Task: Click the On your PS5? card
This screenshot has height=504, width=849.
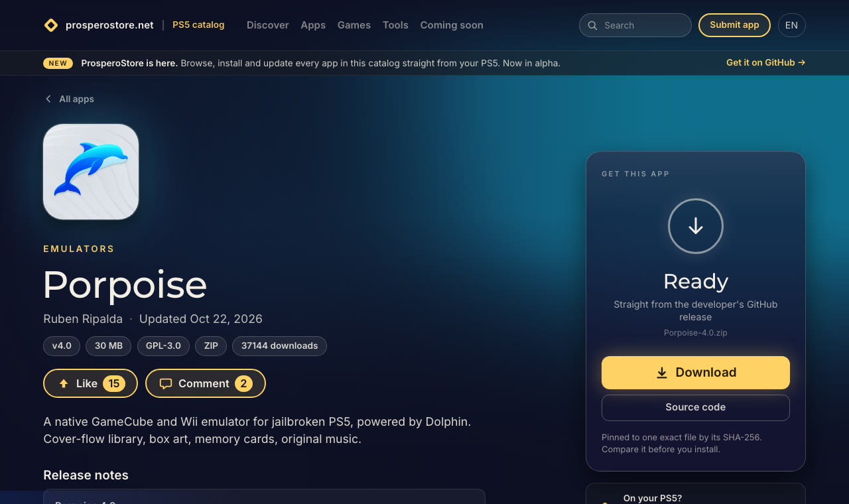Action: (x=696, y=494)
